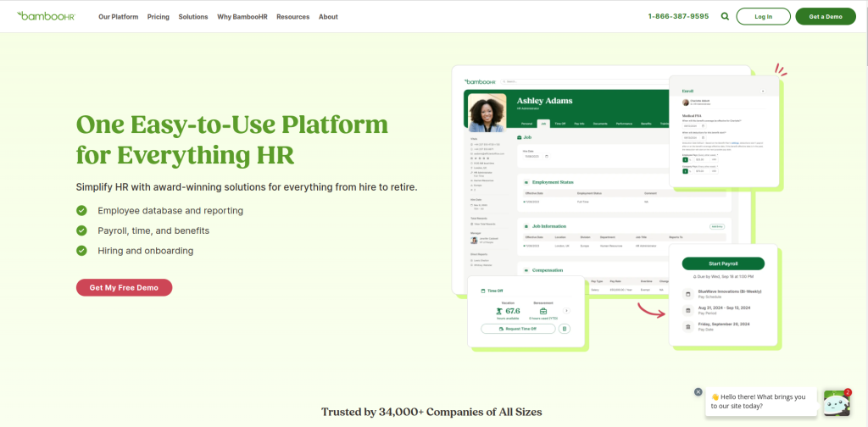
Task: Open the Pricing page
Action: pos(158,17)
